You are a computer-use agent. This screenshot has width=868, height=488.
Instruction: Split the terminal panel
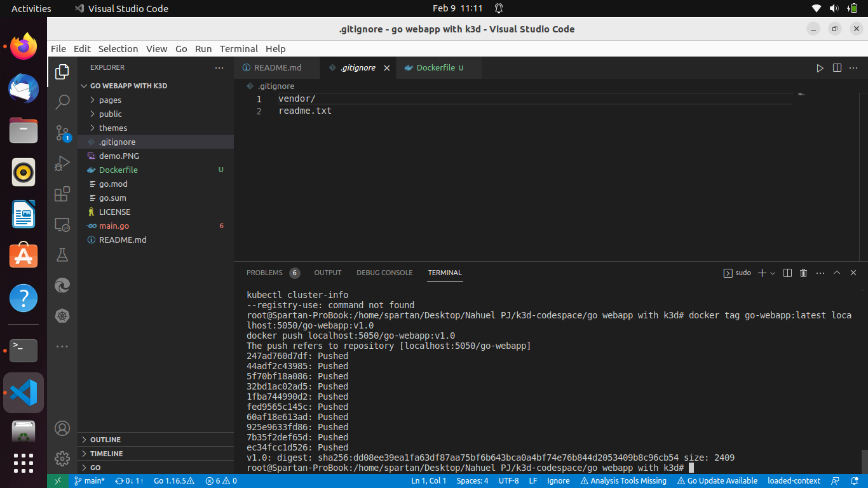787,273
